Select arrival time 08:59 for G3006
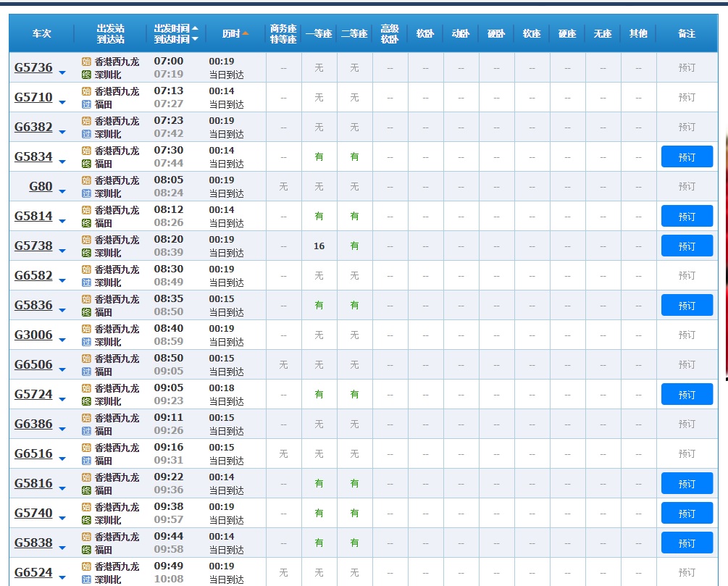The width and height of the screenshot is (728, 586). 169,341
